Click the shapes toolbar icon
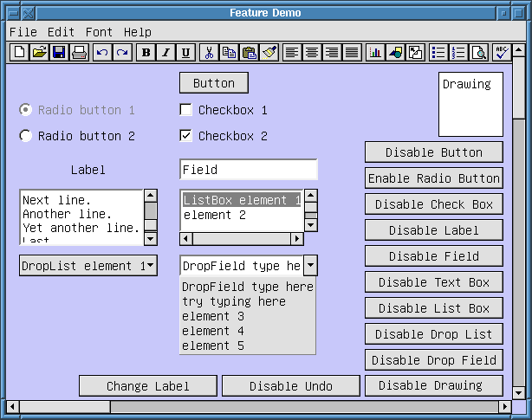 (395, 53)
